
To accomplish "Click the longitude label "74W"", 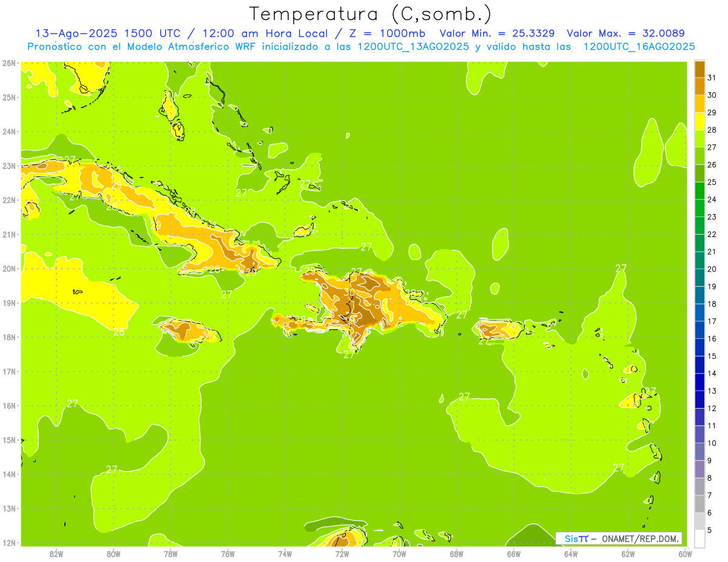I will pyautogui.click(x=285, y=554).
